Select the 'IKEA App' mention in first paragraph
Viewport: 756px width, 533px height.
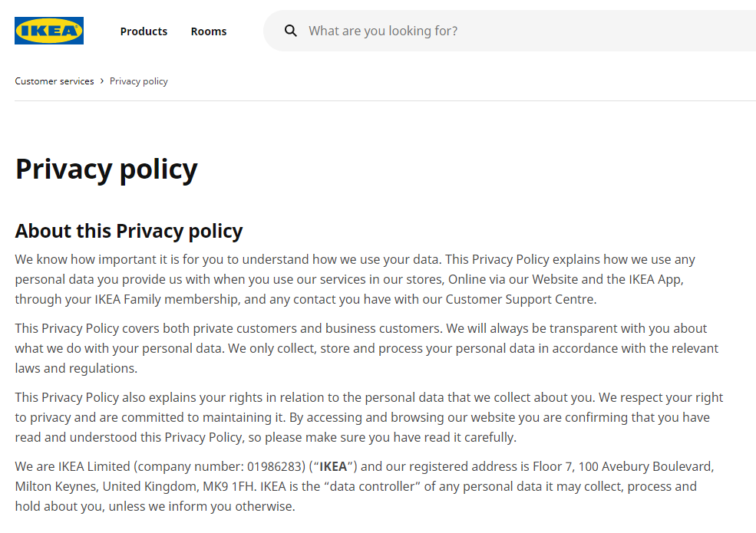[654, 278]
